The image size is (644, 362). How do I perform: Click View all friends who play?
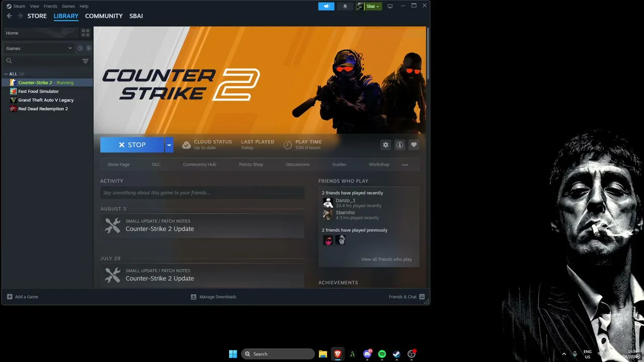click(386, 259)
